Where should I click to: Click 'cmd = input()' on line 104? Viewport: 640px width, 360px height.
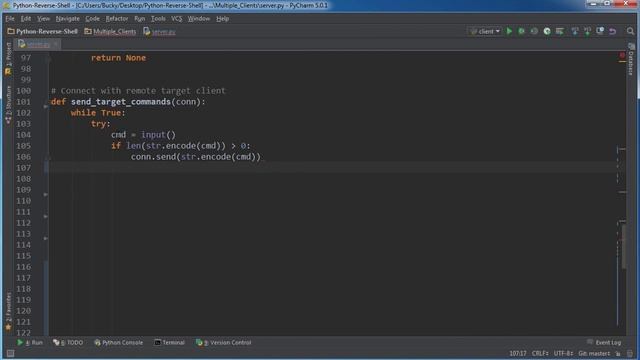pyautogui.click(x=143, y=135)
